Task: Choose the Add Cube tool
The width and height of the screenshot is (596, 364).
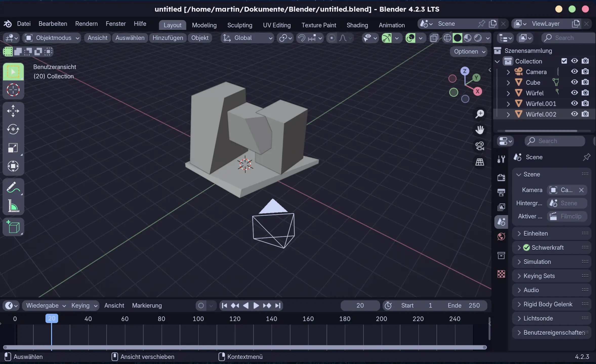Action: pyautogui.click(x=13, y=227)
